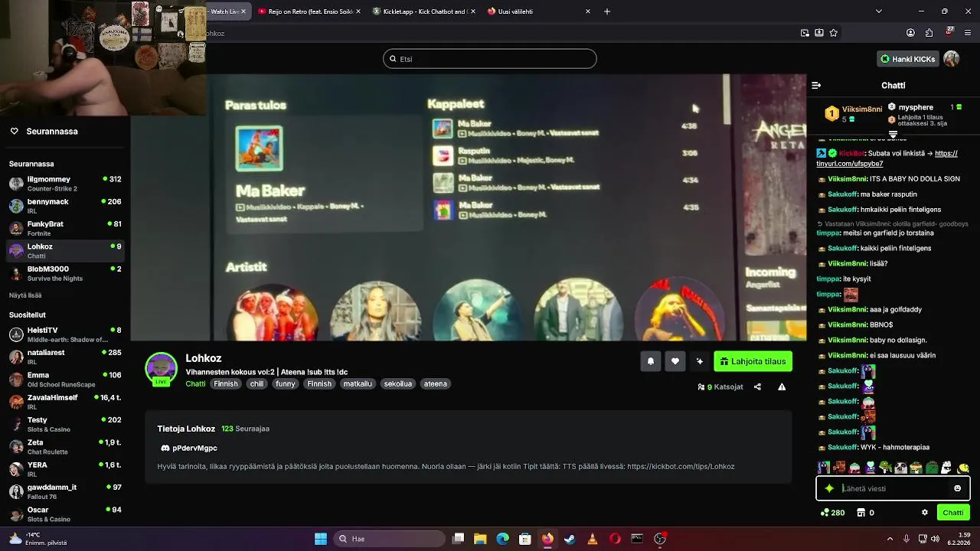980x551 pixels.
Task: Click the ateena tag
Action: click(x=436, y=384)
